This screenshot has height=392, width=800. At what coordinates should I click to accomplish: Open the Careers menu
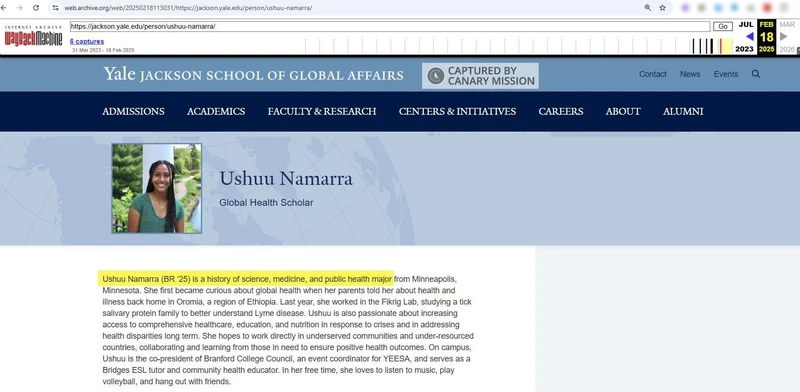point(561,111)
